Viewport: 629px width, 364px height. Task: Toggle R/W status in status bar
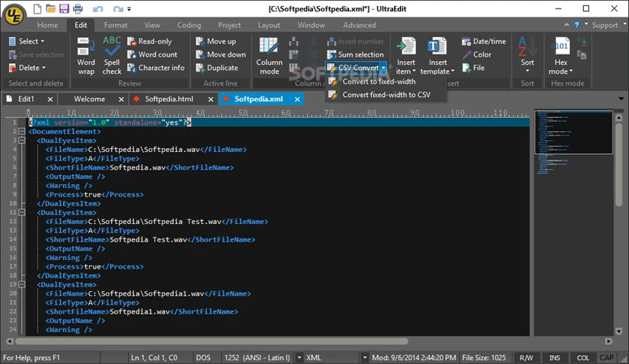527,357
